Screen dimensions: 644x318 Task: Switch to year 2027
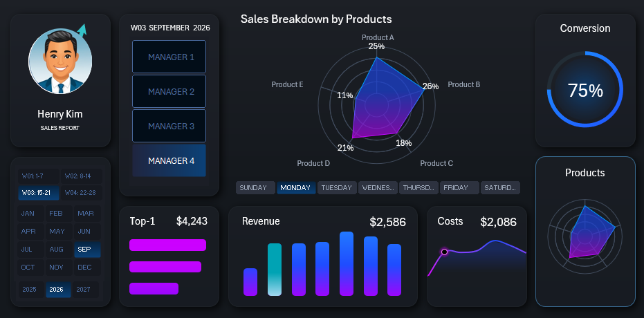(84, 290)
